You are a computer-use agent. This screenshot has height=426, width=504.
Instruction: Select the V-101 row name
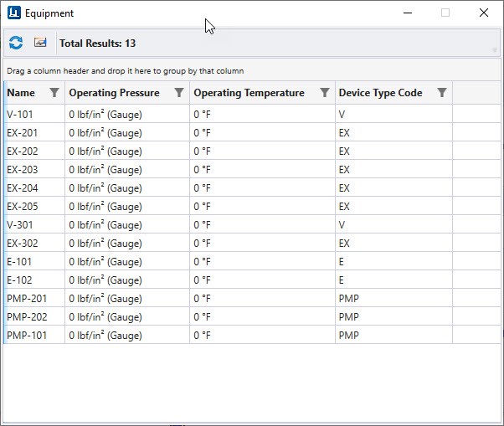pyautogui.click(x=20, y=115)
